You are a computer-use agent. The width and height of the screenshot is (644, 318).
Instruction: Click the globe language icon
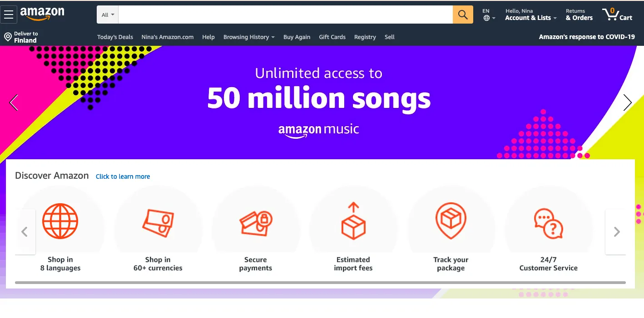coord(486,18)
